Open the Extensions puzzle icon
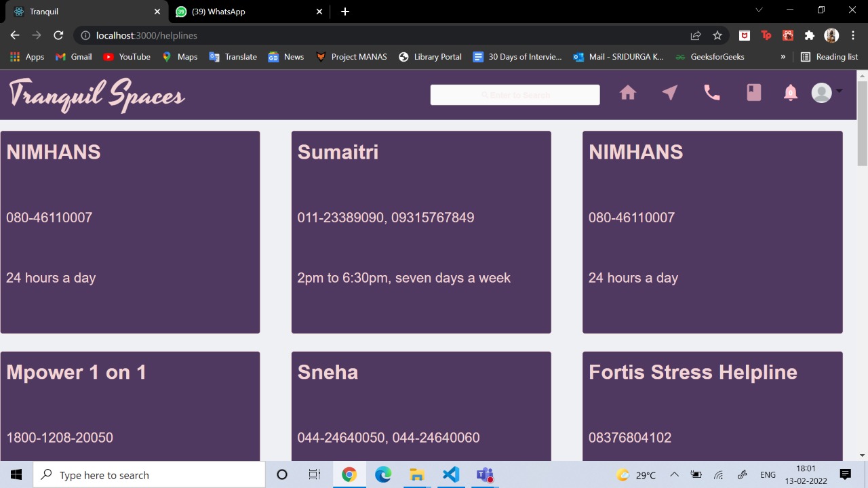 pos(810,35)
